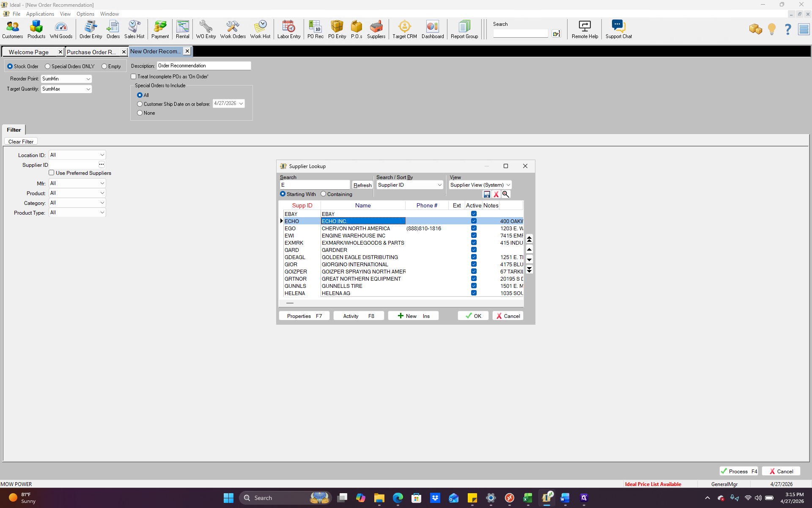Expand the Category filter dropdown
The width and height of the screenshot is (812, 508).
tap(102, 203)
